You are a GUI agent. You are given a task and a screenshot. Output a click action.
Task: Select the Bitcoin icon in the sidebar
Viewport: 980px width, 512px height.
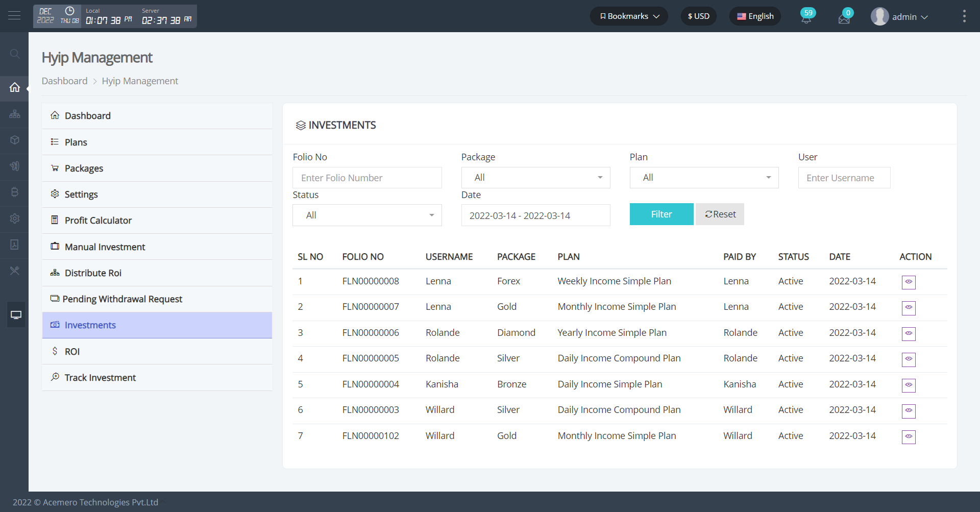coord(15,192)
